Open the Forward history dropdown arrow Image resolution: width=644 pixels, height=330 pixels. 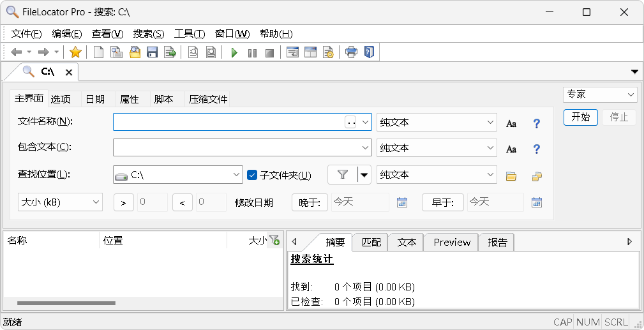click(x=57, y=52)
